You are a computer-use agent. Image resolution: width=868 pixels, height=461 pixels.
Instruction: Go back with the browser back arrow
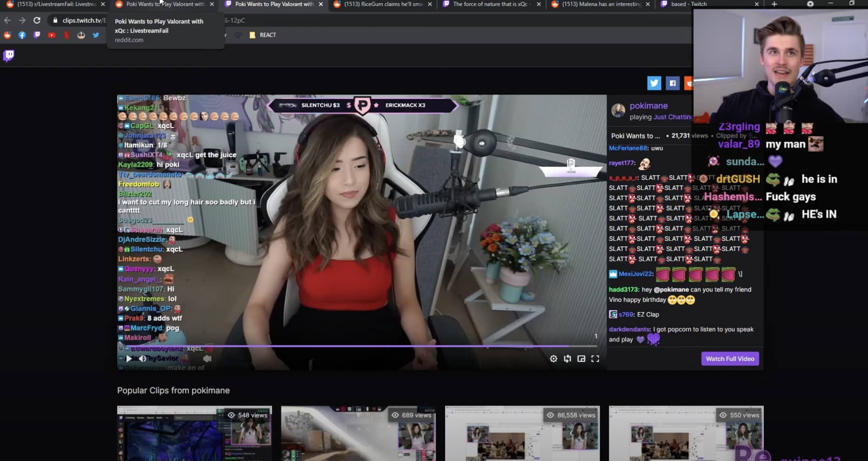click(7, 20)
